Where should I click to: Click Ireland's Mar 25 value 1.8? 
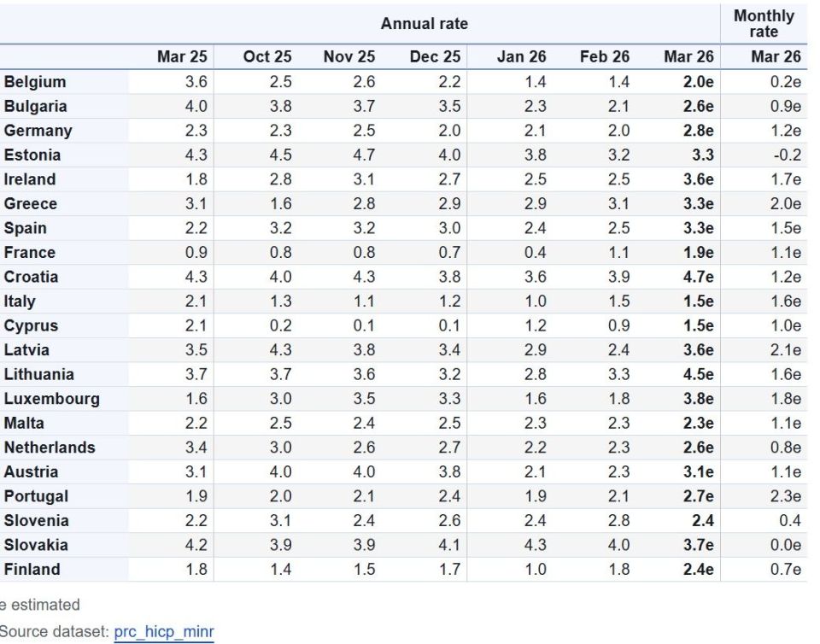196,180
